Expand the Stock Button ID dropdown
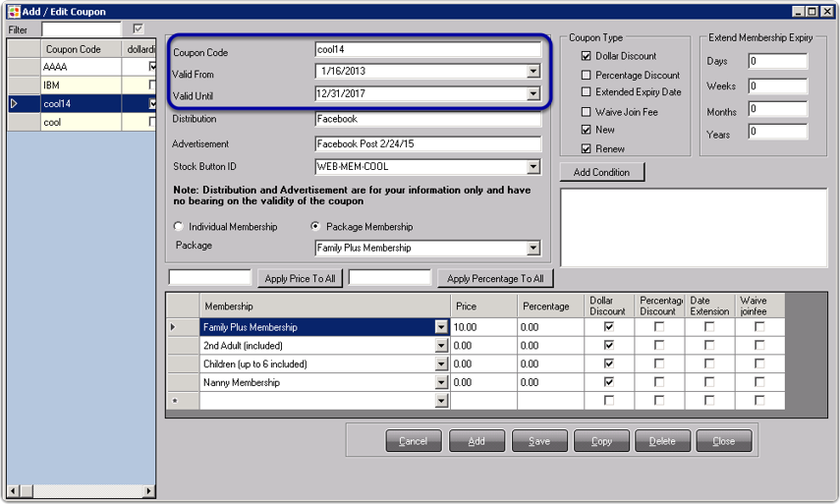The image size is (840, 504). tap(532, 167)
